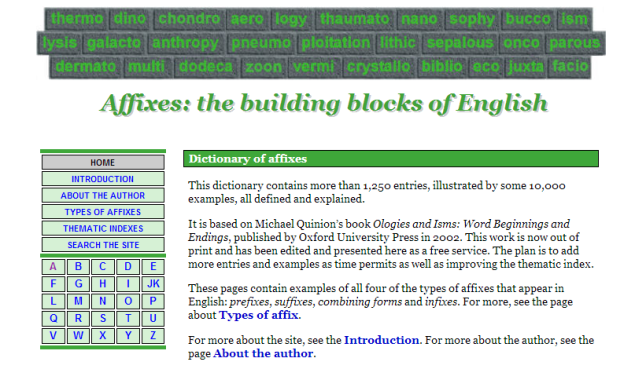The height and width of the screenshot is (380, 635).
Task: Open the letter C index
Action: coord(103,267)
